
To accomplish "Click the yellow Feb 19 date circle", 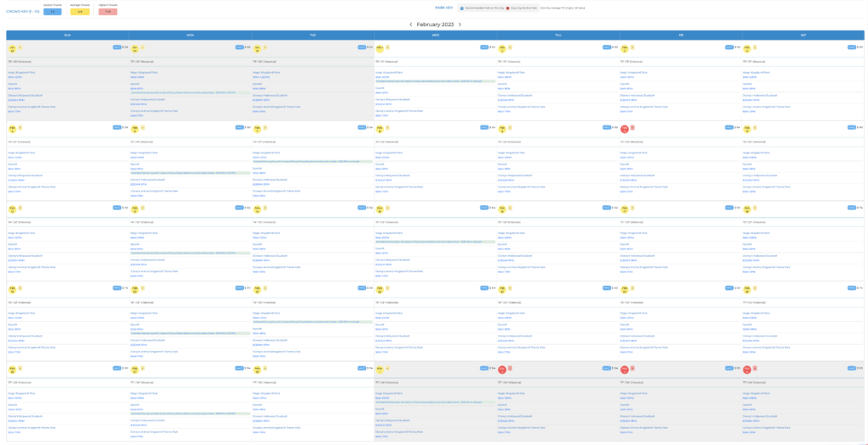I will [13, 288].
